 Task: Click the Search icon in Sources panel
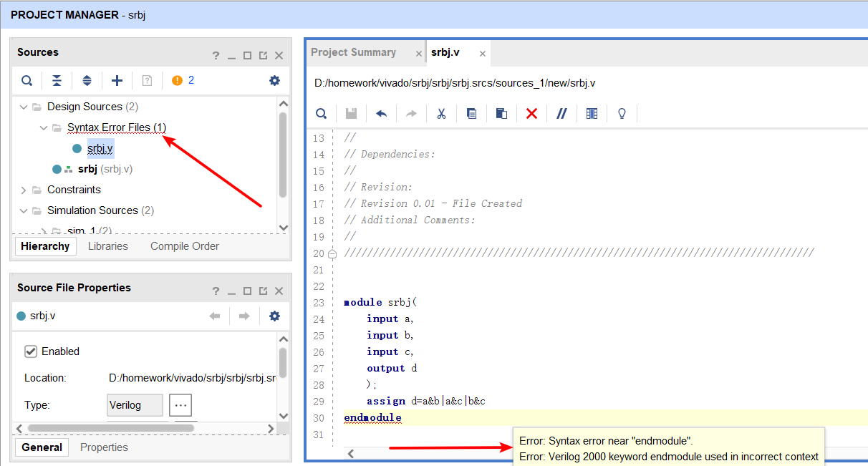26,81
